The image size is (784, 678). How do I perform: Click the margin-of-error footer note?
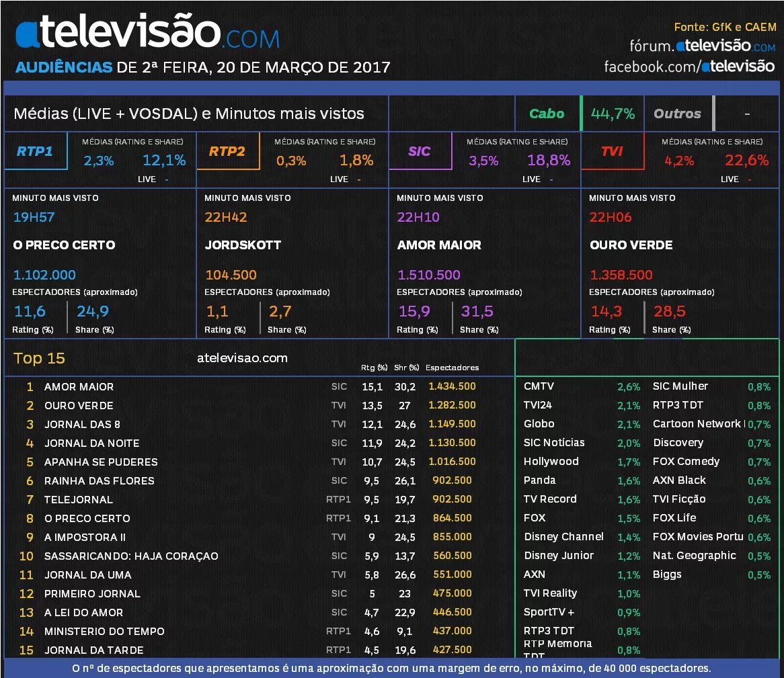click(x=391, y=668)
